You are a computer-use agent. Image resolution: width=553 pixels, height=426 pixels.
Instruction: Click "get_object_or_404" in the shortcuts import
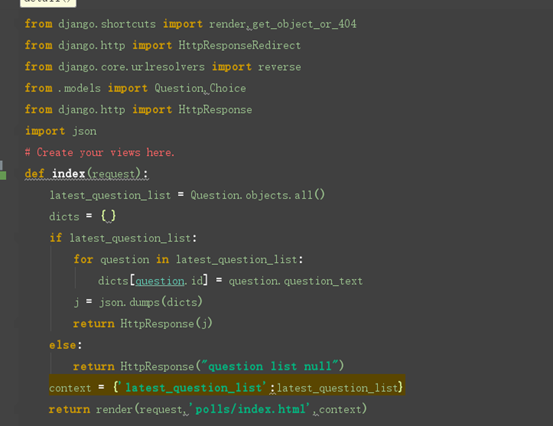[304, 24]
